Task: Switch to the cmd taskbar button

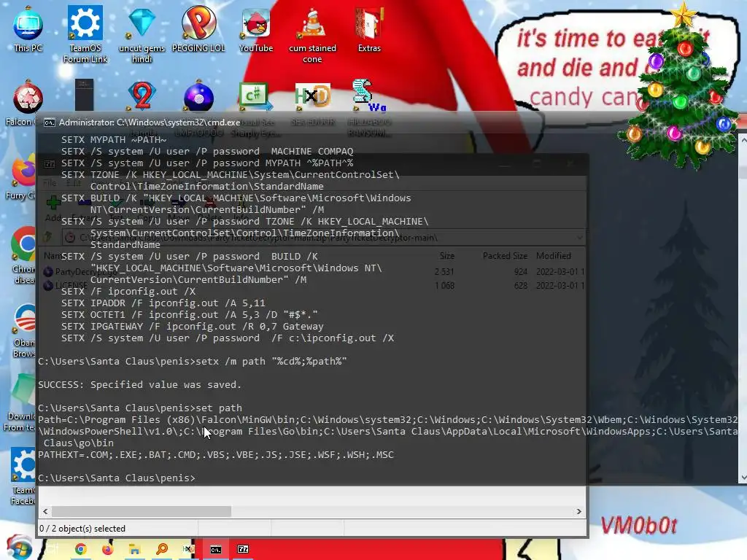Action: point(216,550)
